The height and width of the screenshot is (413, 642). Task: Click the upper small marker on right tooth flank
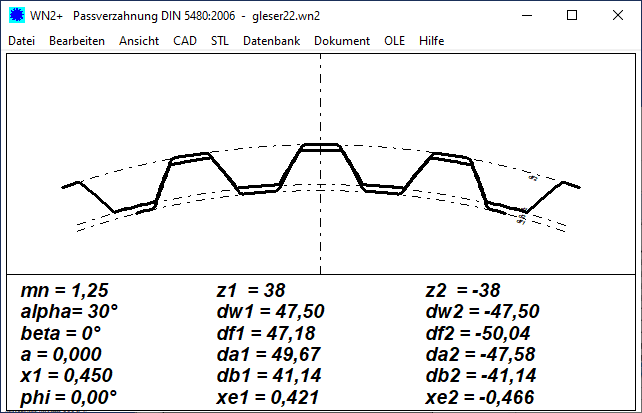click(x=533, y=177)
